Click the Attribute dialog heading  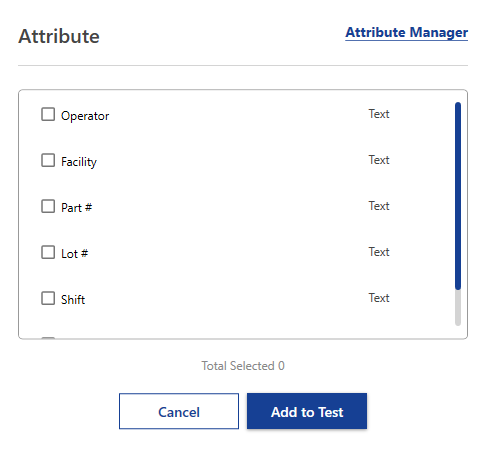[59, 36]
